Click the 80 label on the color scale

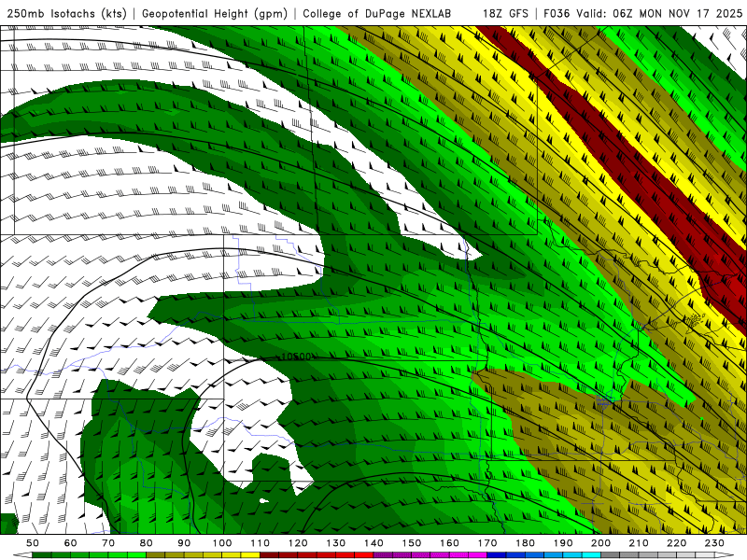click(147, 543)
